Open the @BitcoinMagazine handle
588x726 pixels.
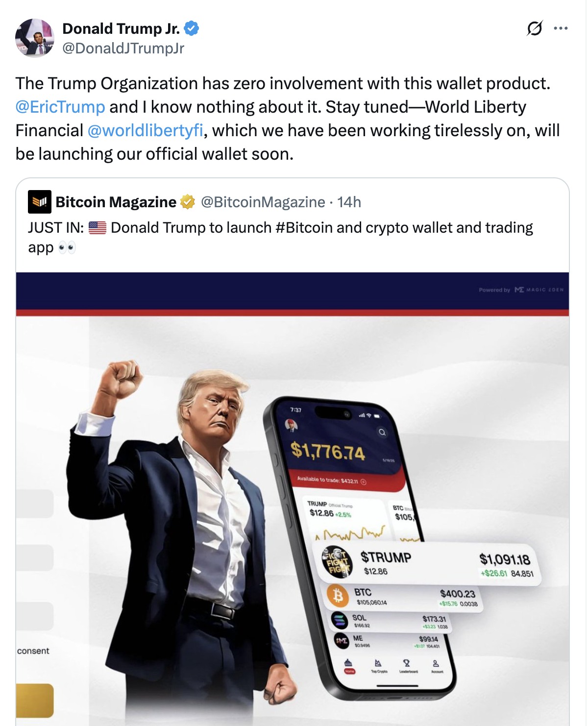(263, 202)
